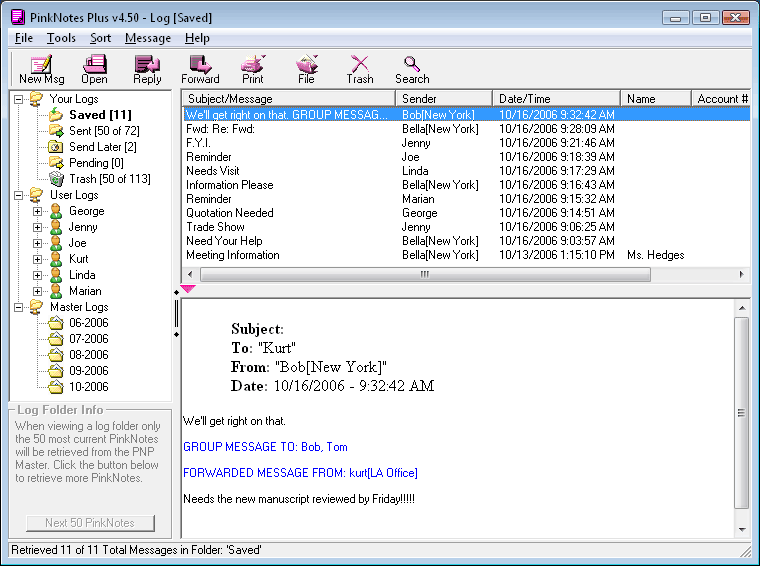Click the User Logs folder icon
Viewport: 760px width, 566px height.
(x=36, y=195)
